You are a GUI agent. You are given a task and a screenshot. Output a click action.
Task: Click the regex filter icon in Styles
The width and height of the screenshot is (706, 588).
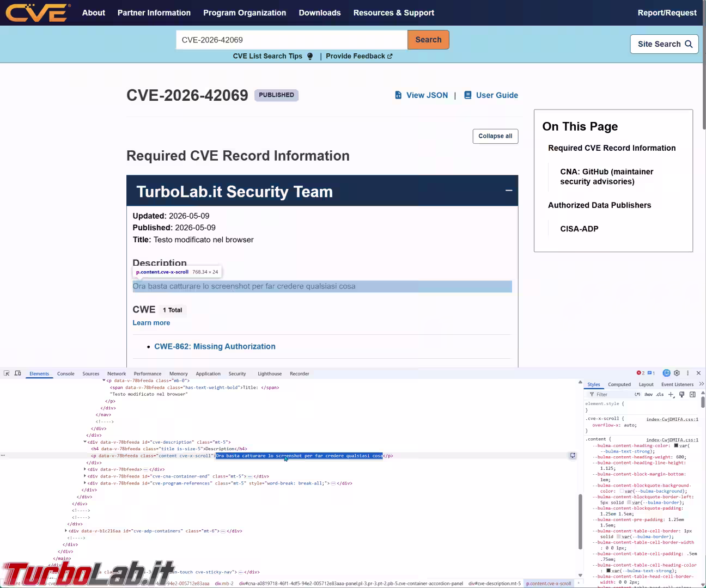point(637,394)
